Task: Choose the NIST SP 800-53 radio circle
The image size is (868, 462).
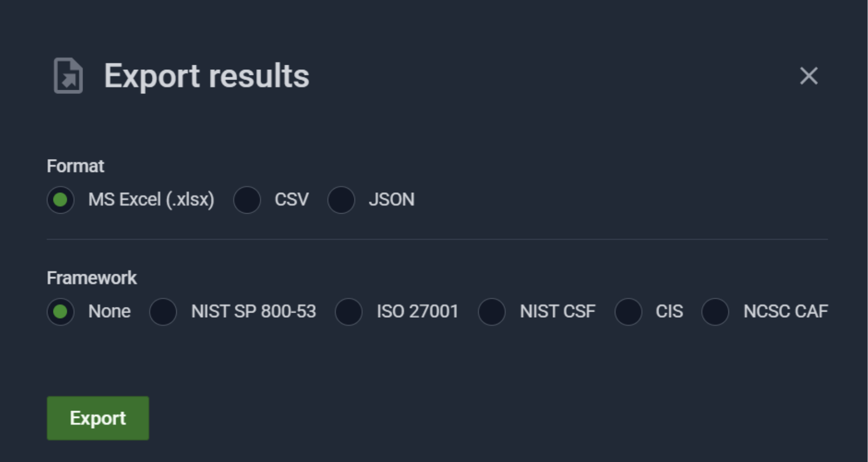Action: (x=163, y=312)
